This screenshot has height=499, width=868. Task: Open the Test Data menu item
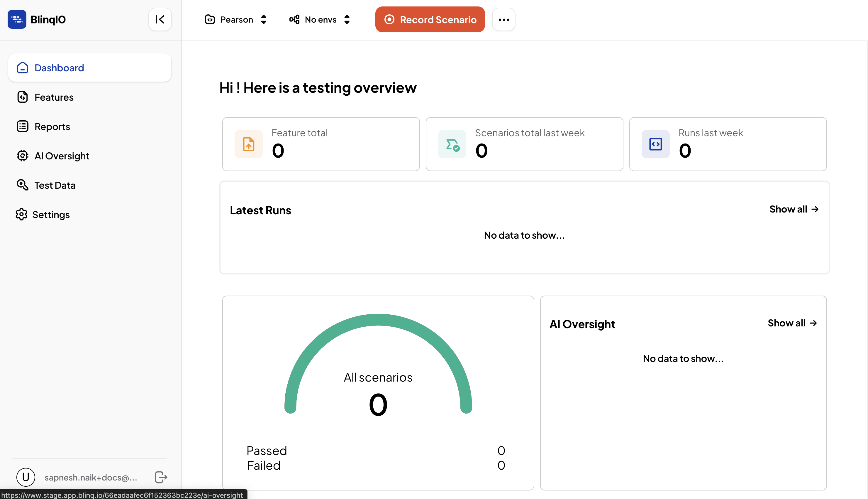pos(90,185)
